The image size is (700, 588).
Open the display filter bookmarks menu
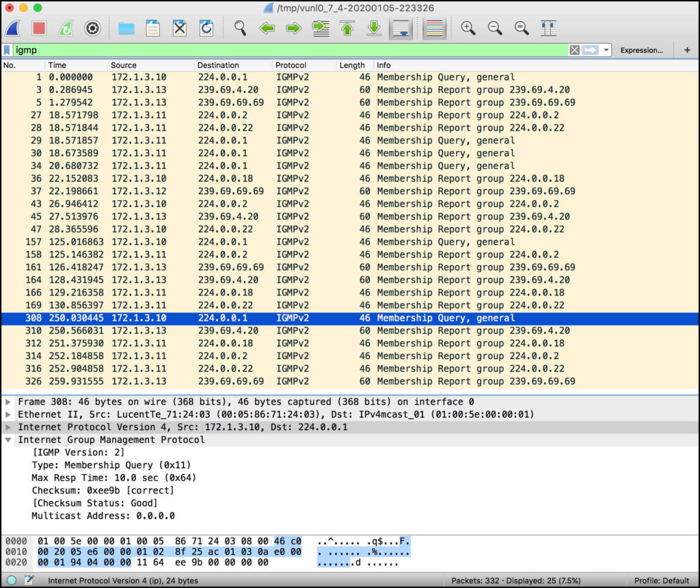(x=8, y=50)
